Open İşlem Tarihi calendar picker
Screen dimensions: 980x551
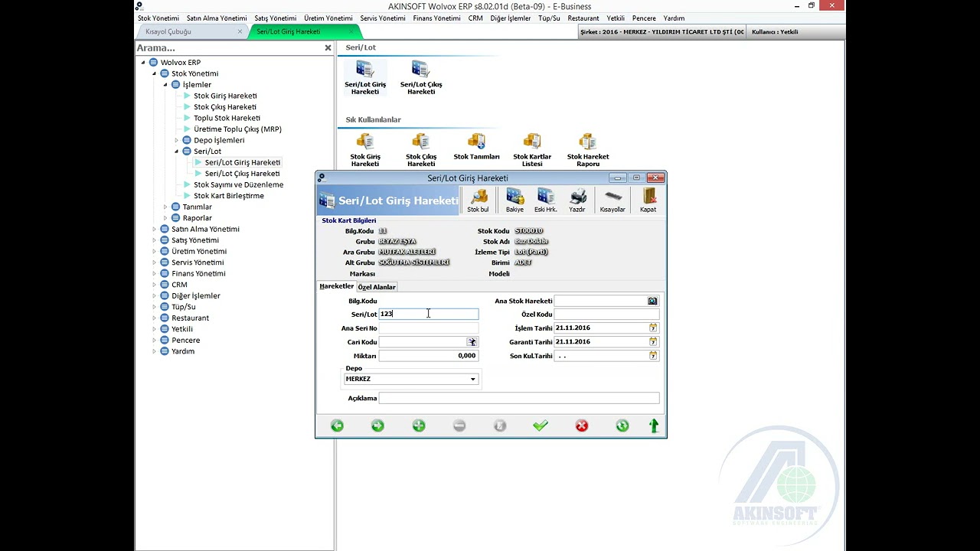tap(653, 328)
